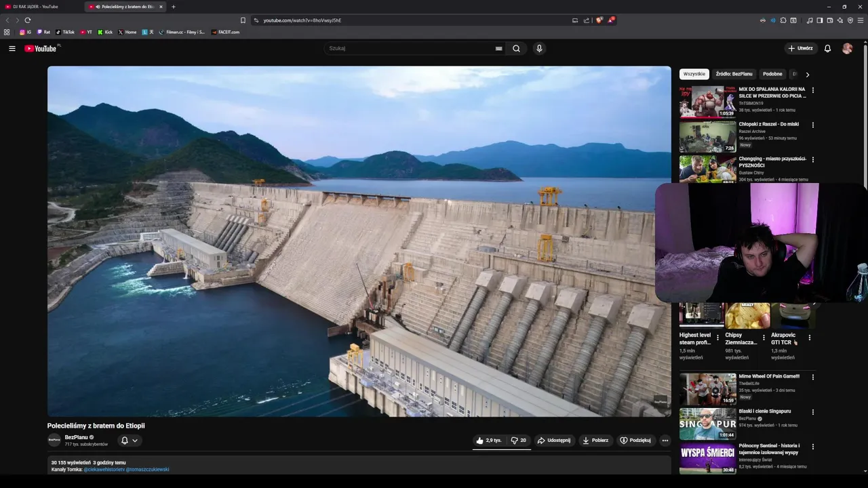Open account avatar menu
Image resolution: width=868 pixels, height=488 pixels.
(847, 48)
